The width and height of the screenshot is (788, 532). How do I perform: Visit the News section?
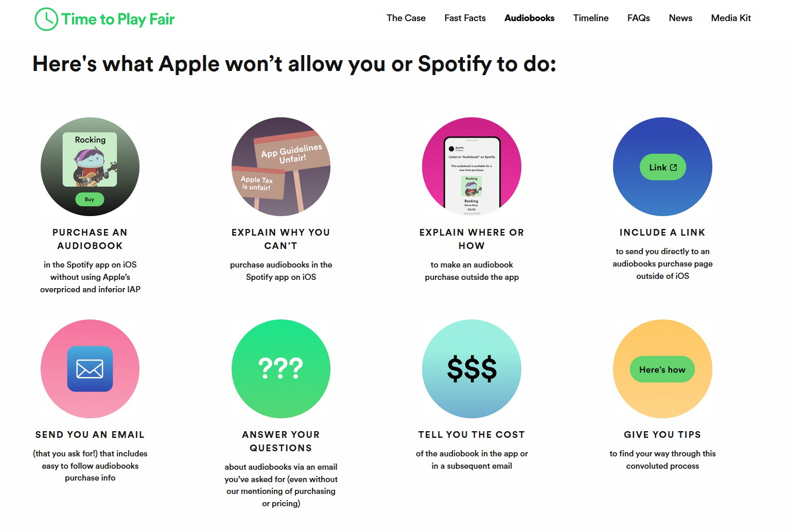click(680, 18)
